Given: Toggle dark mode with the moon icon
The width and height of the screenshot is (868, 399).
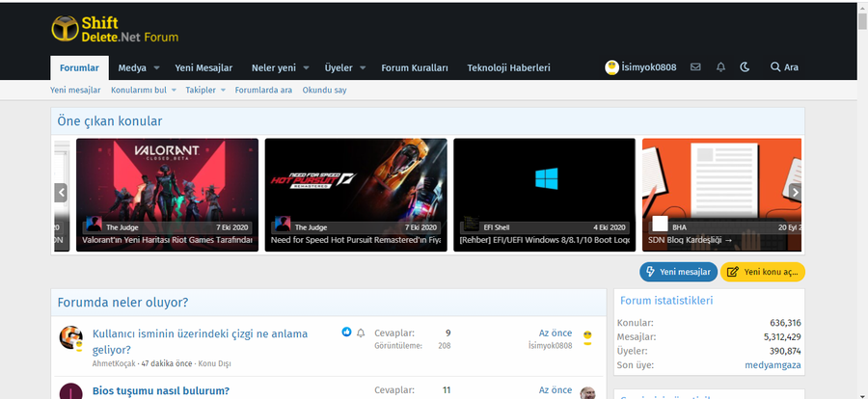Looking at the screenshot, I should [745, 67].
